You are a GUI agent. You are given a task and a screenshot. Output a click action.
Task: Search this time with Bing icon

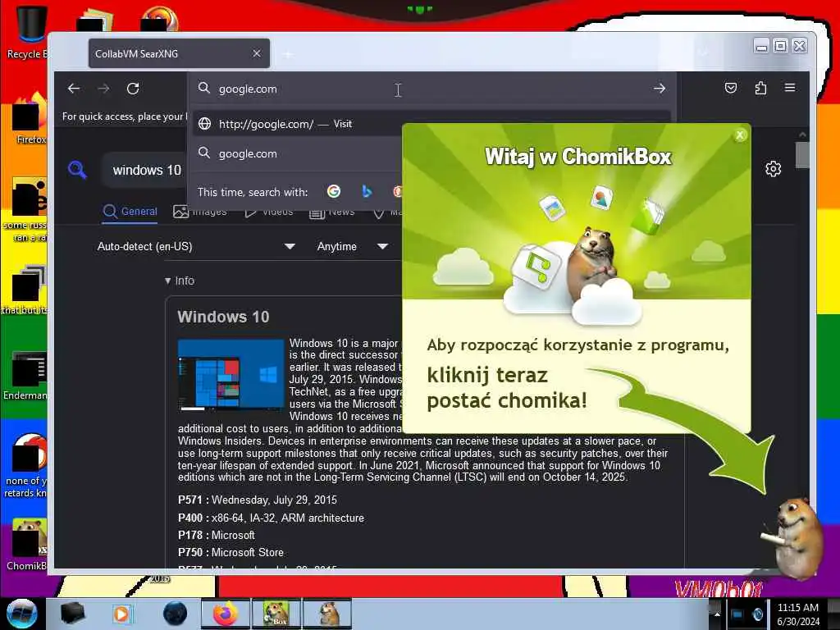(x=367, y=191)
